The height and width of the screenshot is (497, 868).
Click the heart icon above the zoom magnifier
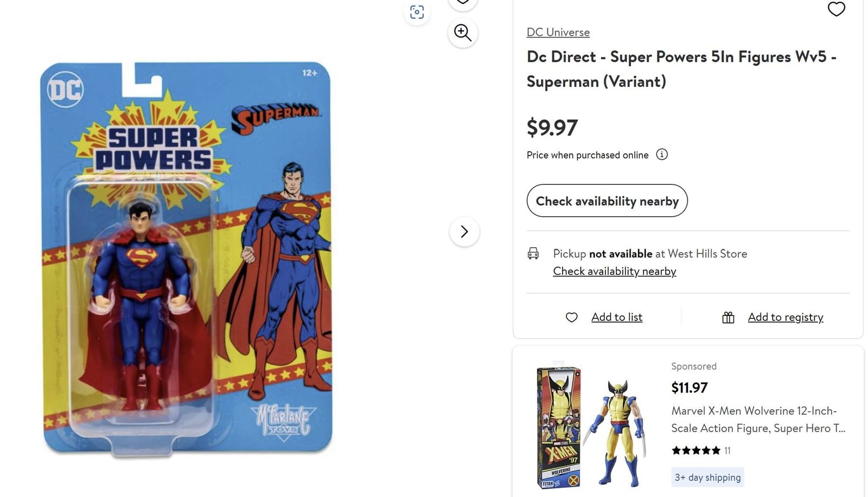click(x=462, y=3)
